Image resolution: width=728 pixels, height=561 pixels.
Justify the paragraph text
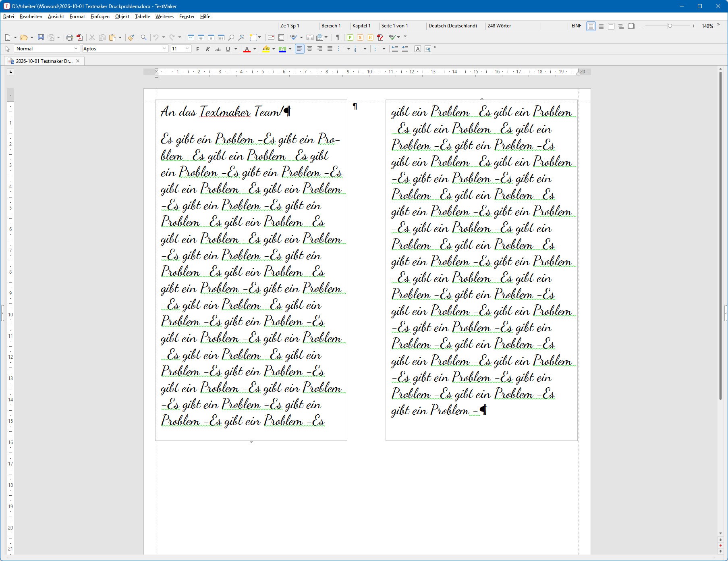pyautogui.click(x=330, y=49)
